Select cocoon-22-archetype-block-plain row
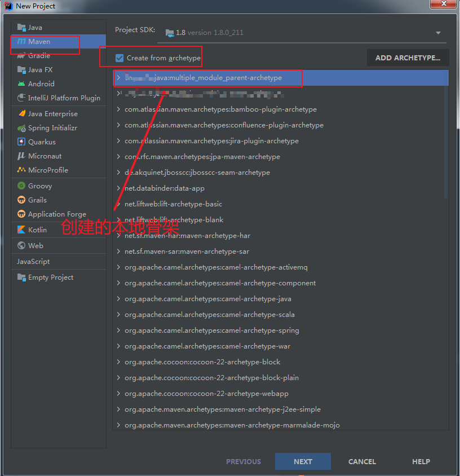Viewport: 460px width, 476px height. coord(281,378)
